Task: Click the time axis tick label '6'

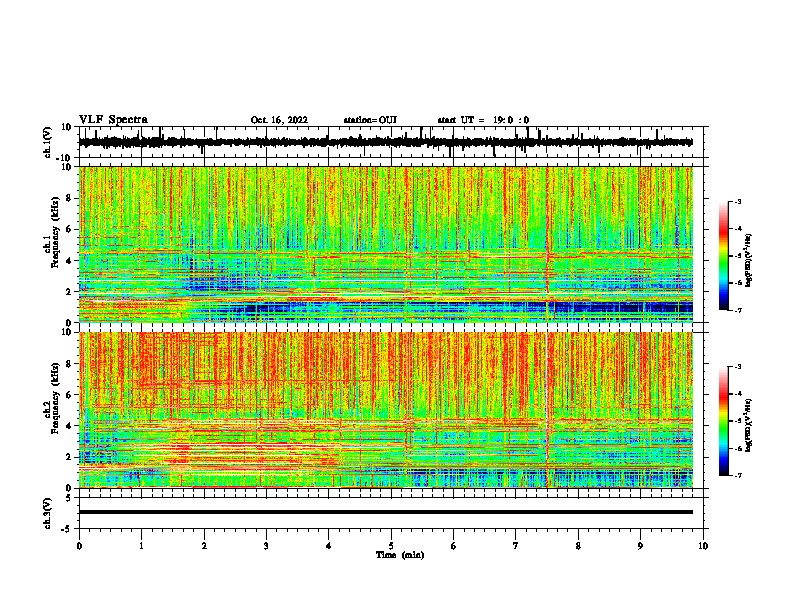Action: pos(454,546)
